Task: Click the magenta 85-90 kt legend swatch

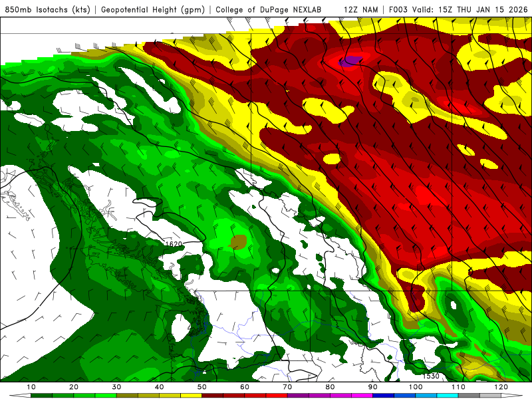Action: pos(362,396)
